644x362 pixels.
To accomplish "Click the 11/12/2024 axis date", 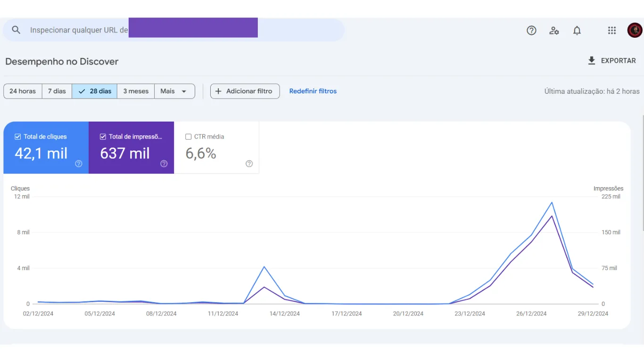I will coord(223,314).
